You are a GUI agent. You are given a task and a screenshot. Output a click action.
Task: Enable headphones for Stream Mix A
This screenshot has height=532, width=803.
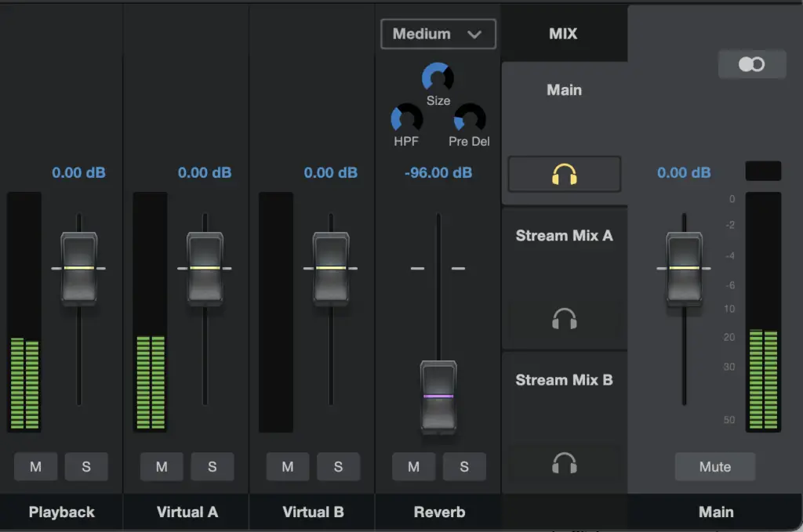(565, 319)
